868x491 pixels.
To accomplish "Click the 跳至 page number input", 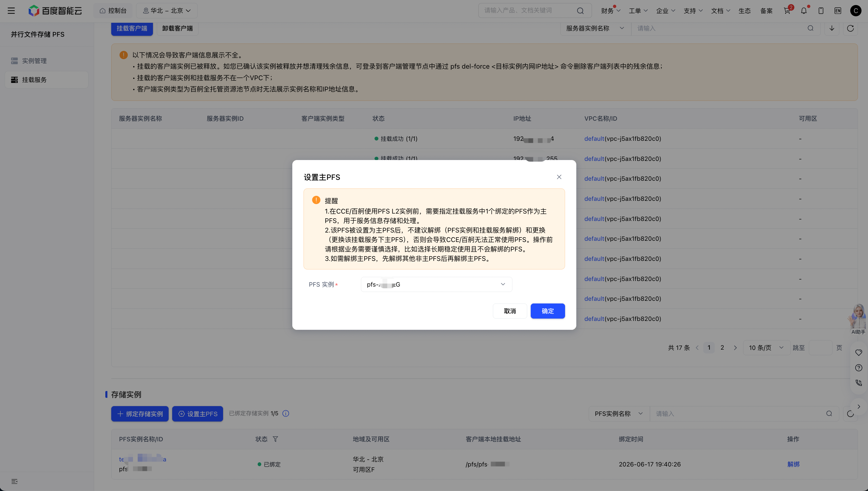I will [x=820, y=348].
